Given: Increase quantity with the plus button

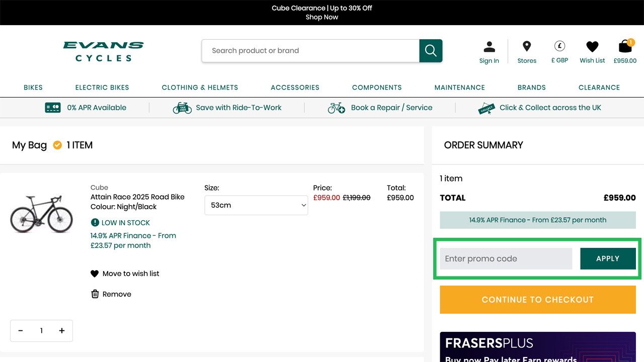Looking at the screenshot, I should [x=62, y=331].
